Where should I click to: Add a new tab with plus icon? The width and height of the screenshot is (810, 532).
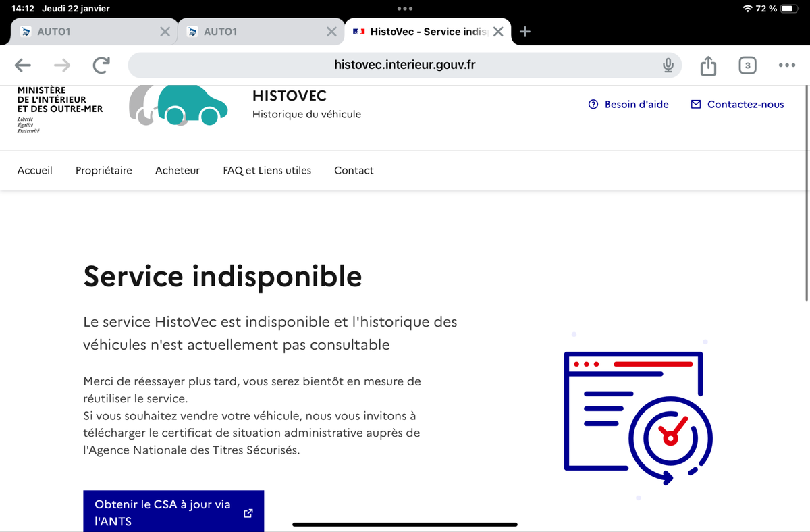click(525, 32)
